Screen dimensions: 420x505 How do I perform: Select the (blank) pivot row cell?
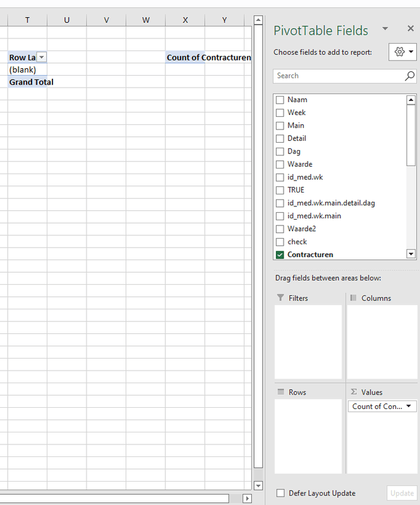coord(27,69)
